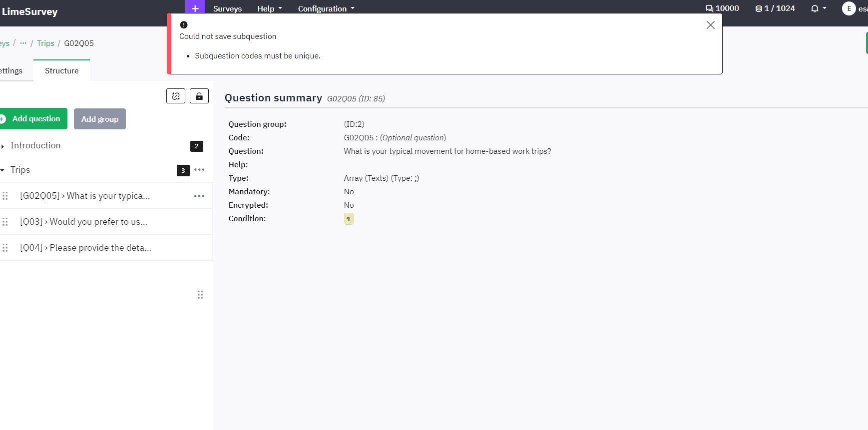
Task: Switch to the Structure tab
Action: (x=61, y=71)
